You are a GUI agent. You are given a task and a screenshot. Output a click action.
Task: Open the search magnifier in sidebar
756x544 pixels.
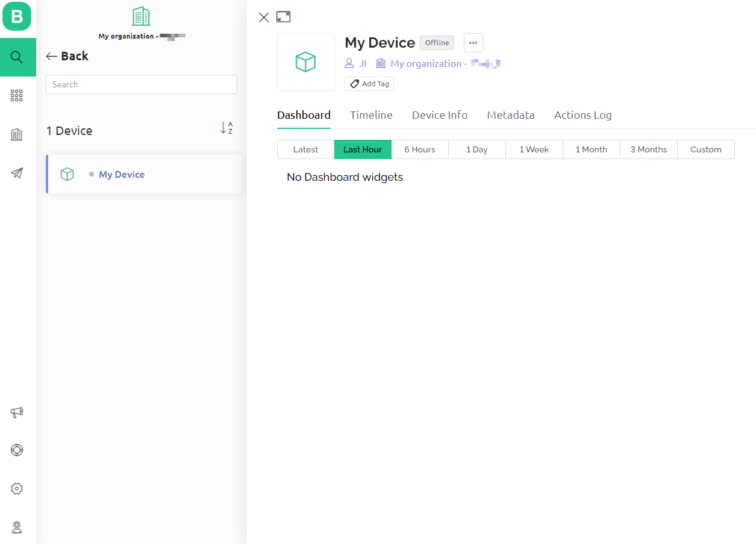17,57
